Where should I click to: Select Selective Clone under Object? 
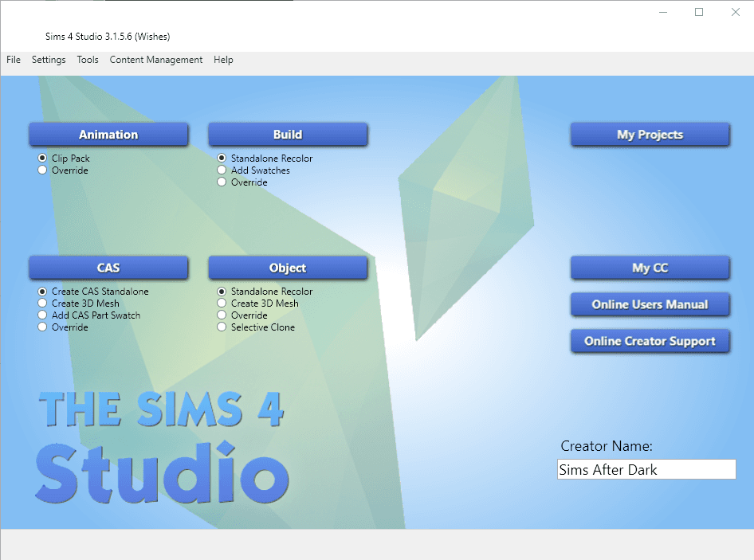coord(221,327)
